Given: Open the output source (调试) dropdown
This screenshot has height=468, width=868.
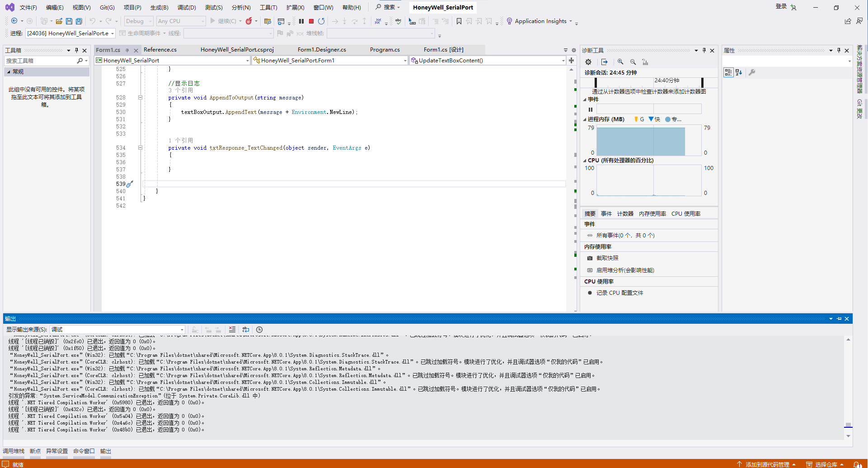Looking at the screenshot, I should click(117, 330).
